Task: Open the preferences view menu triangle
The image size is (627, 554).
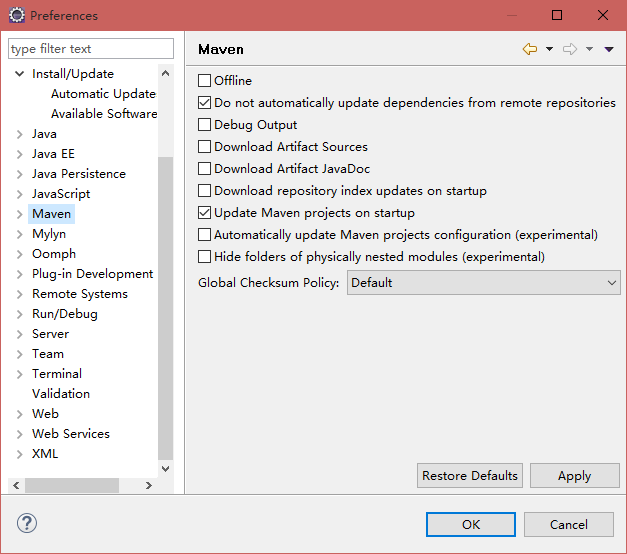Action: [609, 49]
